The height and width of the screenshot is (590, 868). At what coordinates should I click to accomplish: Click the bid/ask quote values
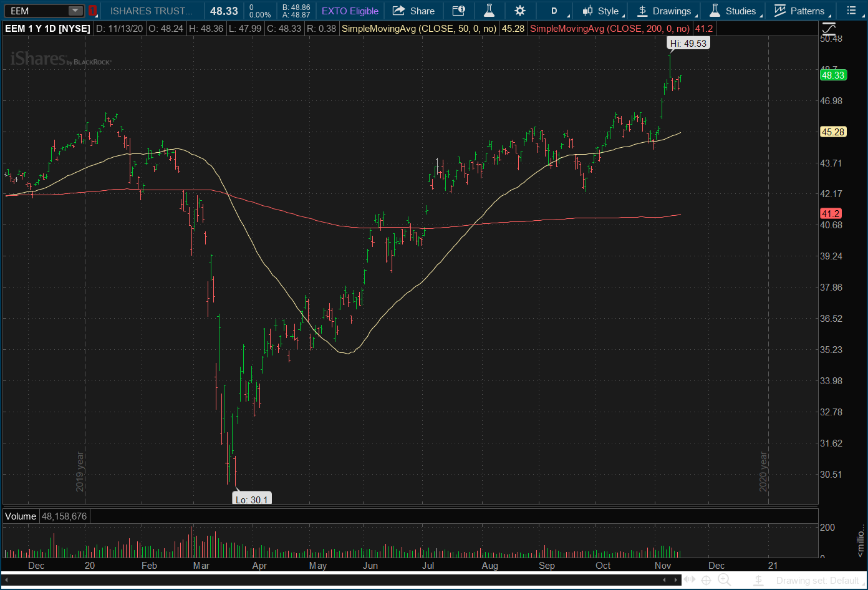coord(296,11)
